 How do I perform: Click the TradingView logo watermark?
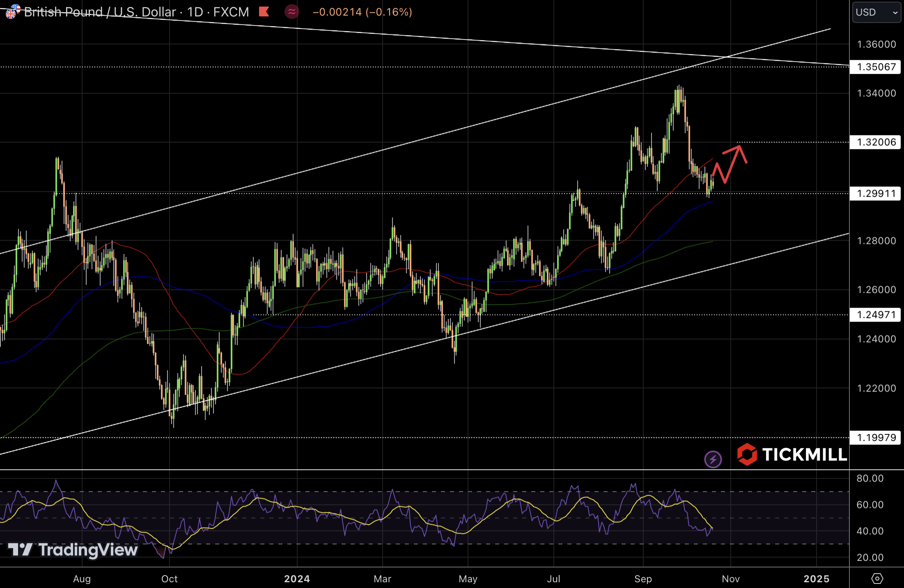point(73,549)
